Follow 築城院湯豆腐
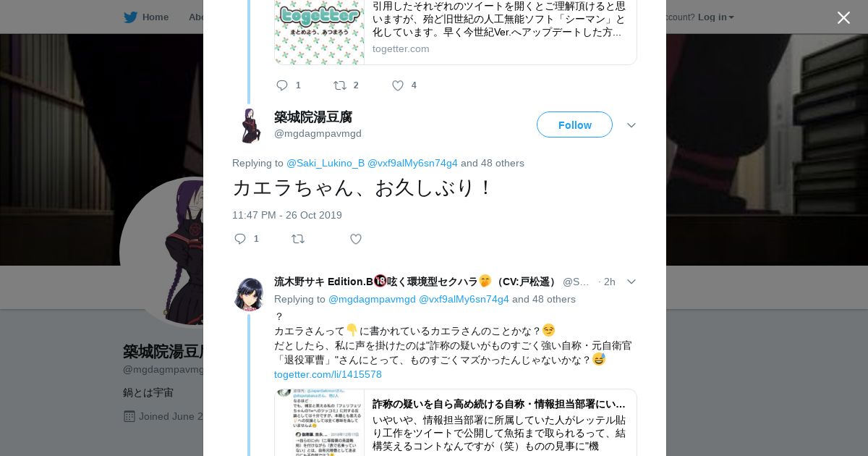The image size is (868, 456). (x=574, y=124)
